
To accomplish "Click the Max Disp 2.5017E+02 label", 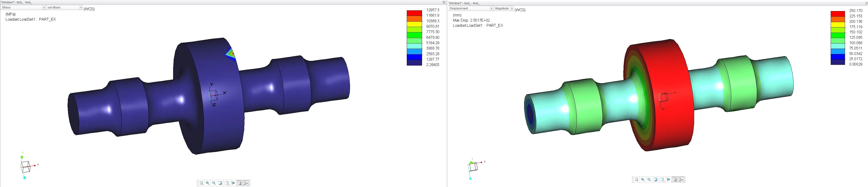I will click(471, 20).
